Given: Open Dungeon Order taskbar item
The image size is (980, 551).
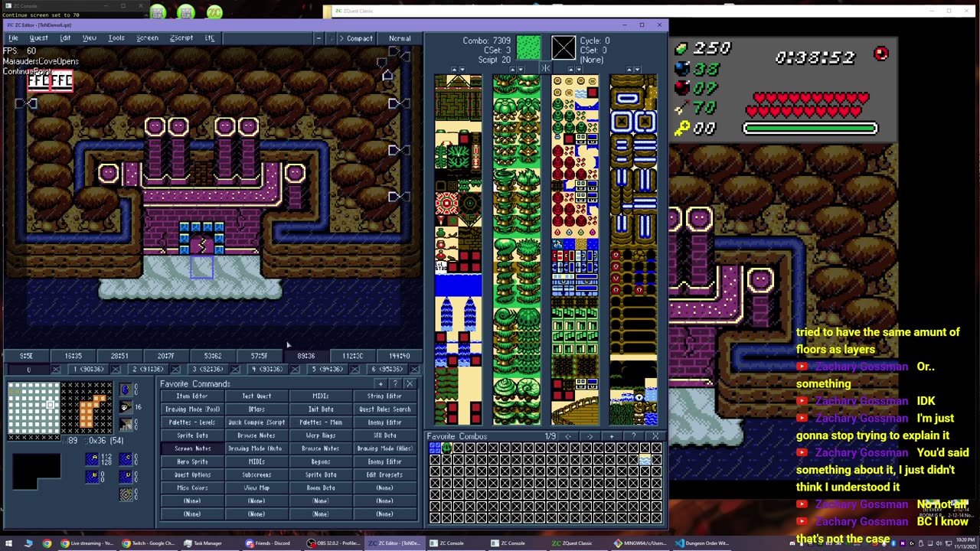Looking at the screenshot, I should 702,543.
